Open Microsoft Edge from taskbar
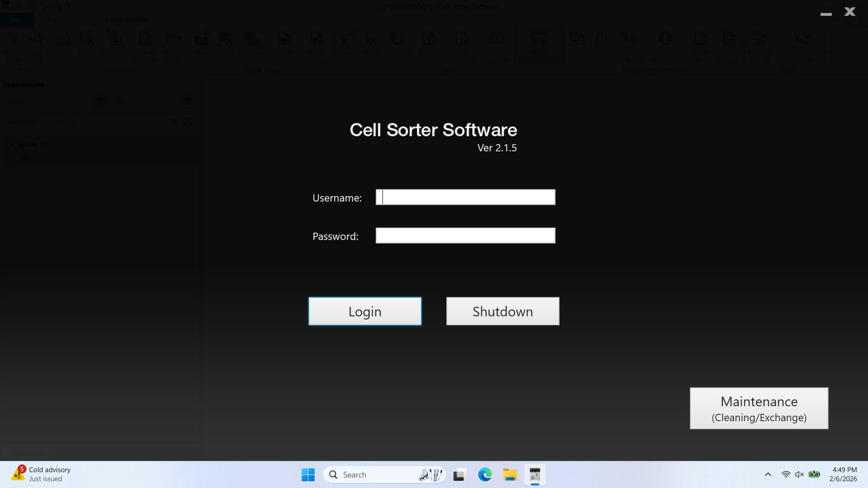 pyautogui.click(x=485, y=474)
